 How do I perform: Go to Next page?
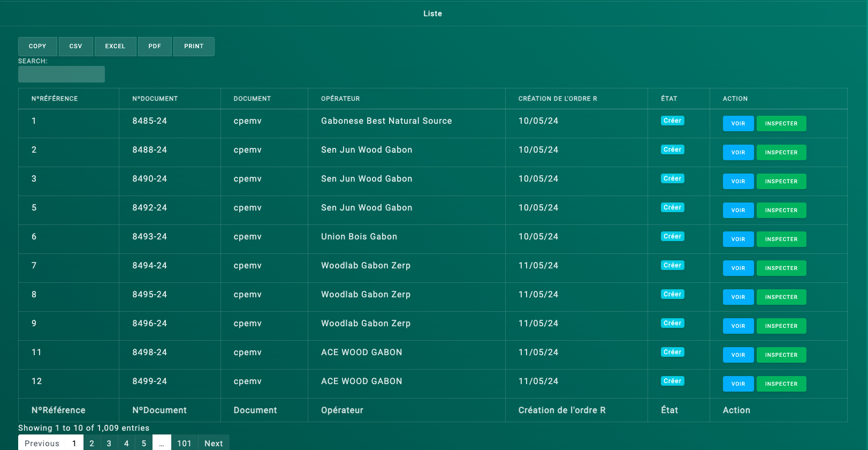[214, 443]
